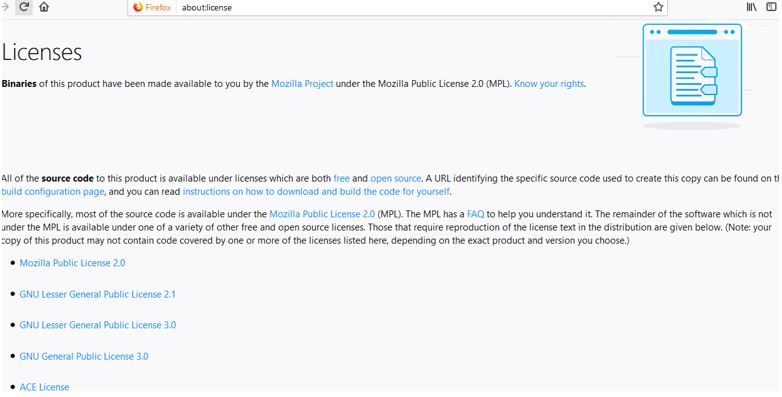Toggle the sidebar icon in toolbar

click(x=771, y=7)
